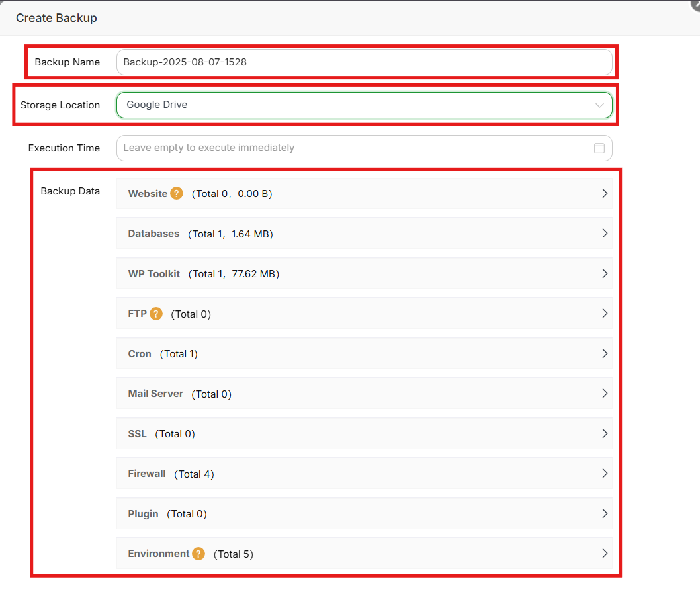Viewport: 700px width, 600px height.
Task: Open the Execution Time calendar icon
Action: pyautogui.click(x=599, y=148)
